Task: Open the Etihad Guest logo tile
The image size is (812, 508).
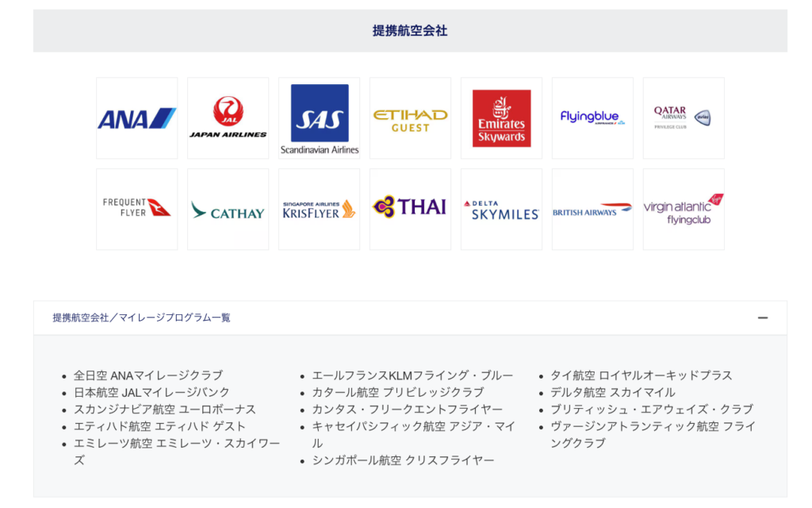Action: pos(410,118)
